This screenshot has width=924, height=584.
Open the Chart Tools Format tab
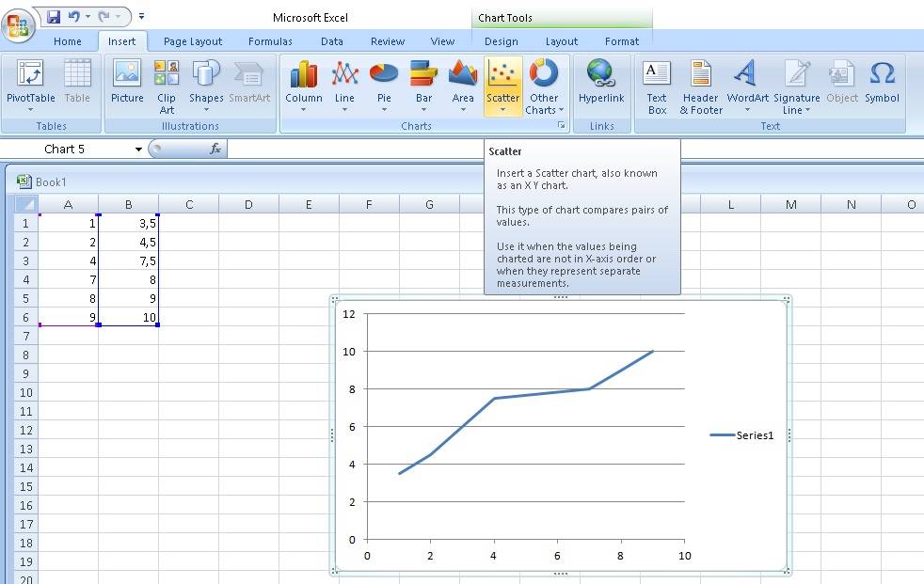point(622,41)
